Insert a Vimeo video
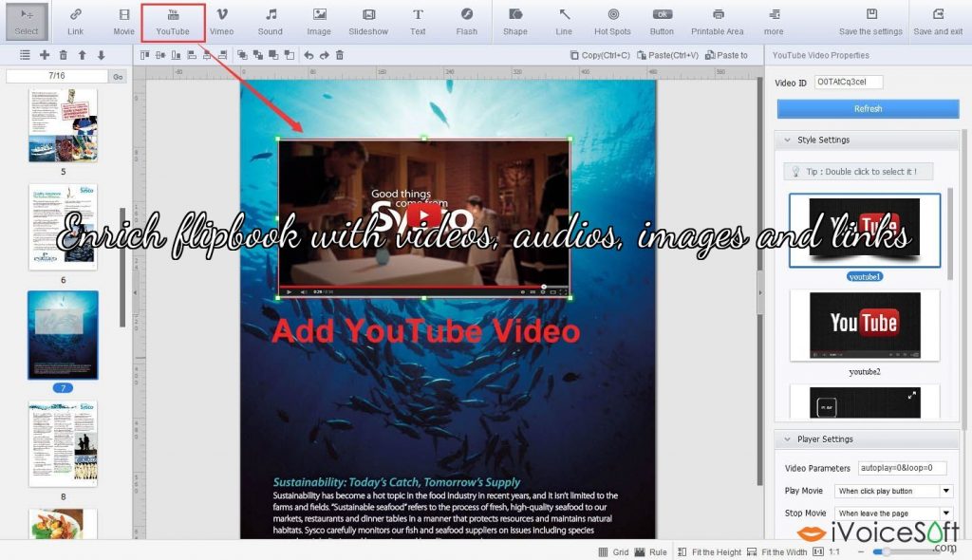 221,22
